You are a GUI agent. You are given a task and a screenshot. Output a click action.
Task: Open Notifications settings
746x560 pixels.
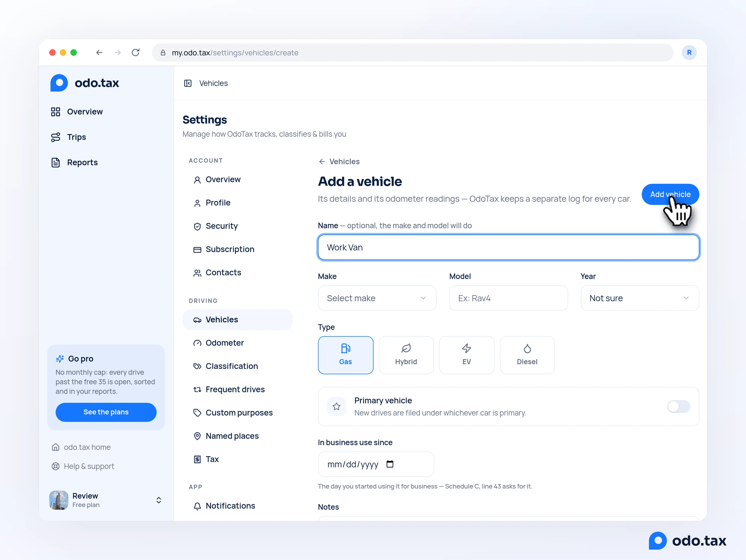pyautogui.click(x=237, y=506)
